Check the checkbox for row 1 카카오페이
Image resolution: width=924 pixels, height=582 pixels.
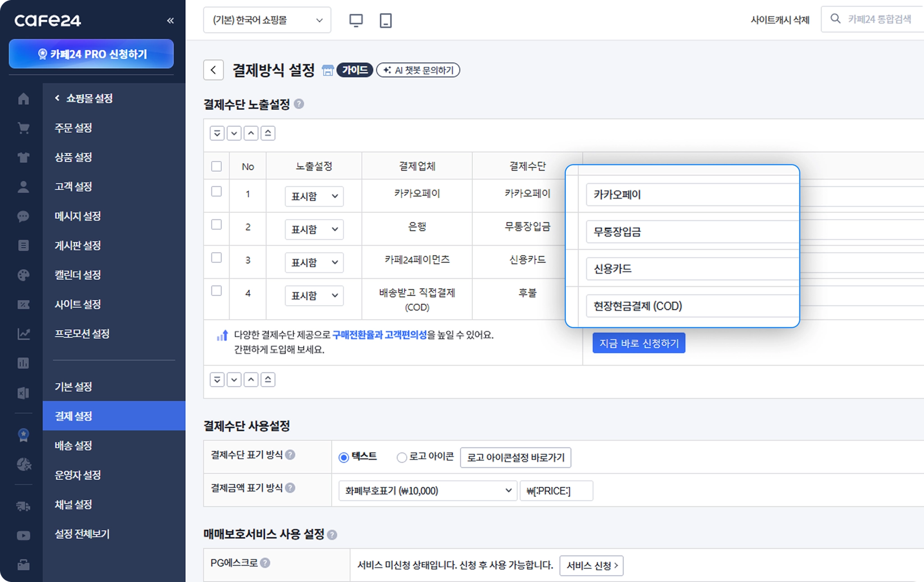click(217, 192)
